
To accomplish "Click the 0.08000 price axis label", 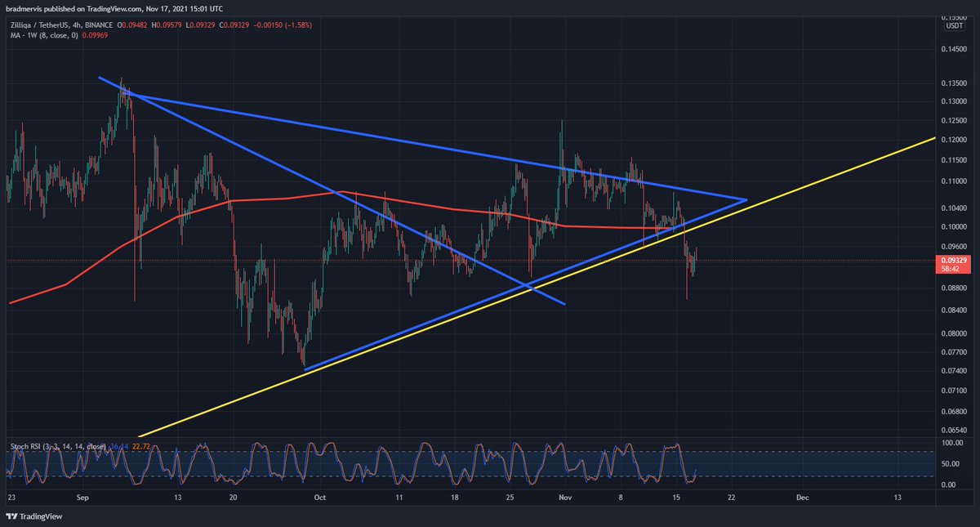I will [x=954, y=333].
